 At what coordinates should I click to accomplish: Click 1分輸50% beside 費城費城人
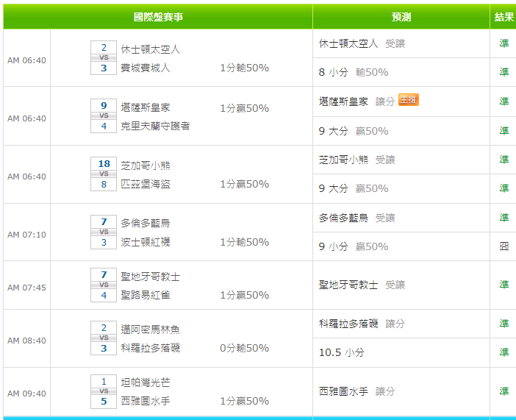tap(245, 68)
